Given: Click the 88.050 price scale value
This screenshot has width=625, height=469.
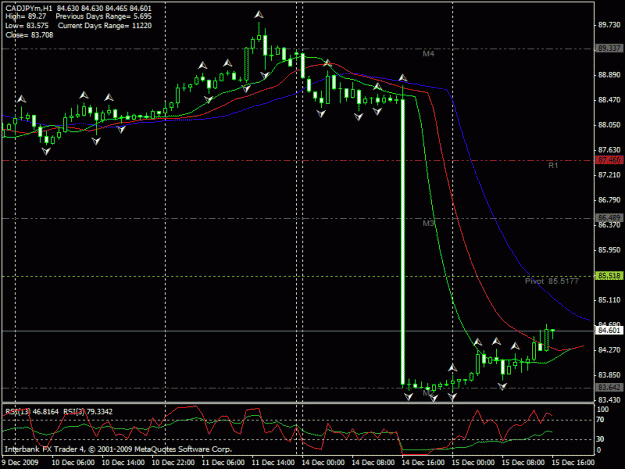Looking at the screenshot, I should point(609,125).
